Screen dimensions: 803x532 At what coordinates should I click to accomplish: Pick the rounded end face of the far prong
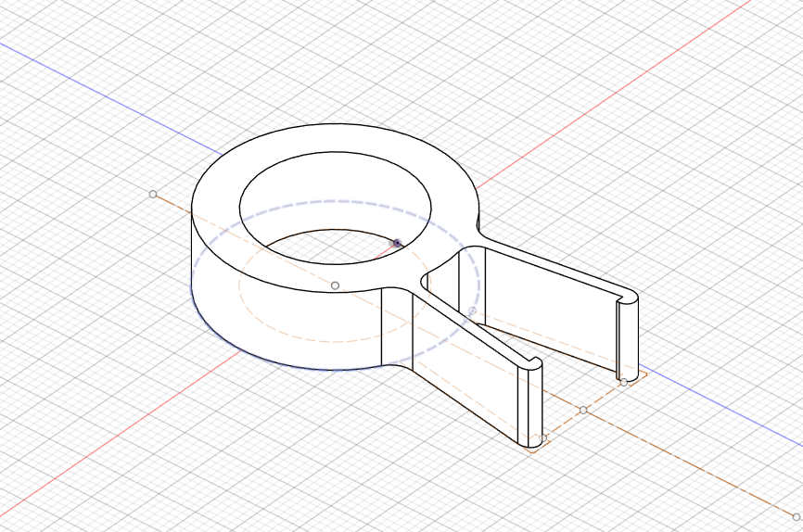(x=629, y=338)
